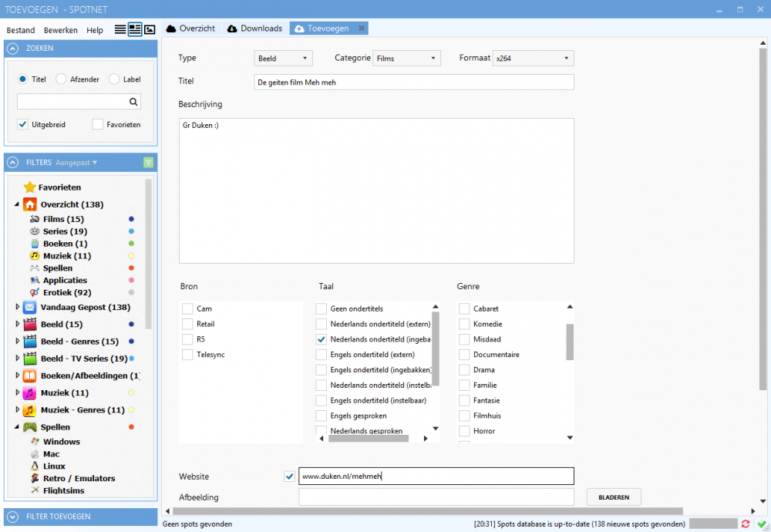
Task: Open the Formaat dropdown showing x264
Action: coord(534,58)
